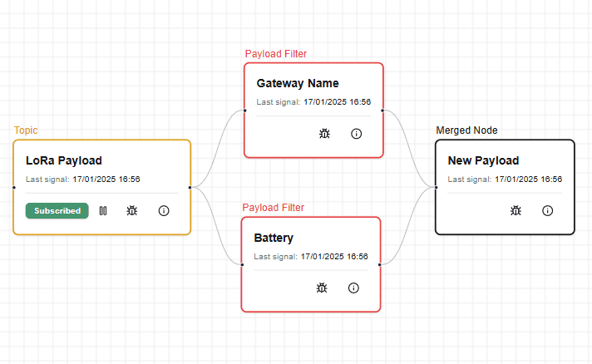The height and width of the screenshot is (364, 592).
Task: Click the output port of Battery node
Action: [x=379, y=264]
